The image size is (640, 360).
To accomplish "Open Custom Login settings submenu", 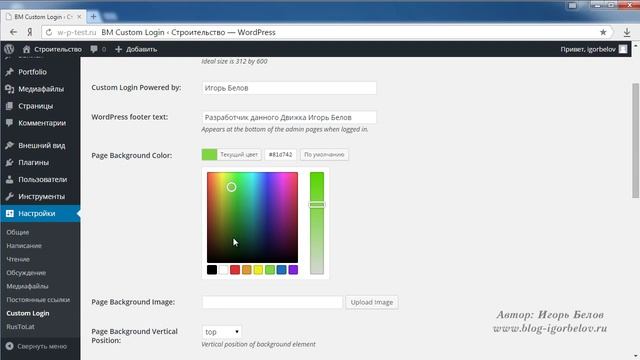I will tap(28, 313).
